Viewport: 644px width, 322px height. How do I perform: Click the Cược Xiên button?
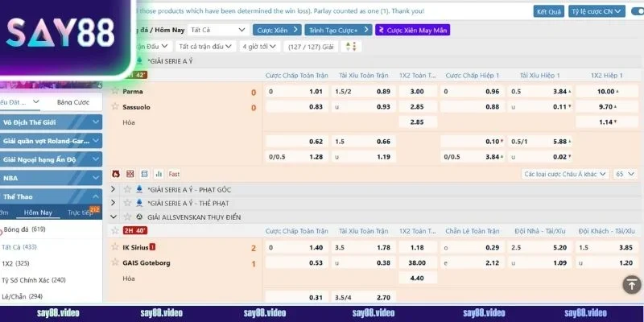[277, 30]
